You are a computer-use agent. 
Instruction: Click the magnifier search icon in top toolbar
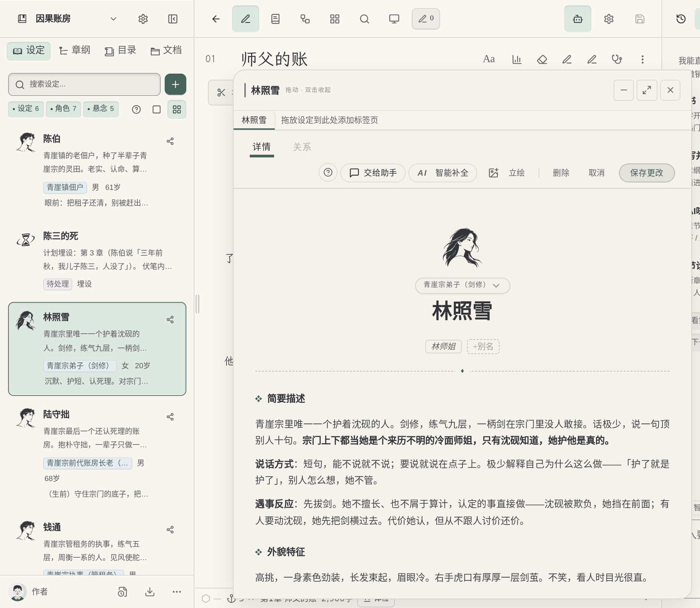[x=364, y=19]
